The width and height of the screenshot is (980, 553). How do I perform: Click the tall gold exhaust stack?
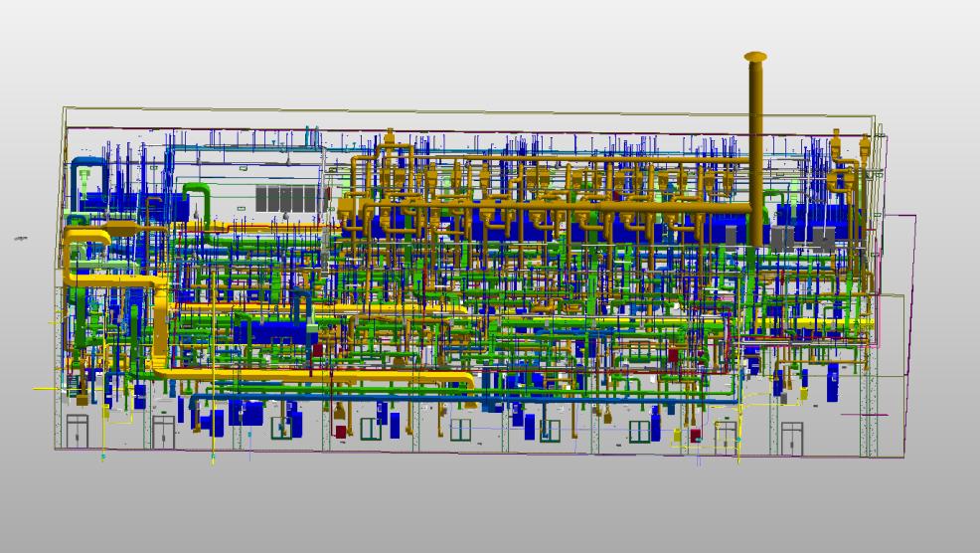(x=754, y=149)
